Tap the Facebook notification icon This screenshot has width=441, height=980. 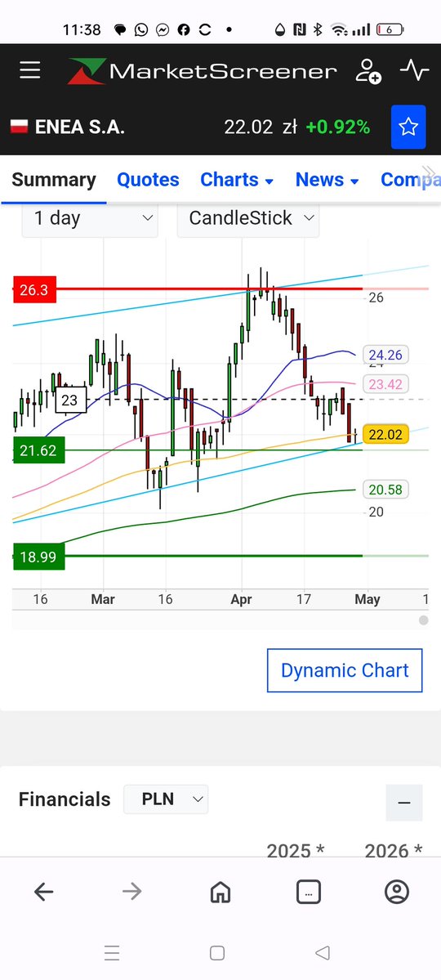point(184,29)
